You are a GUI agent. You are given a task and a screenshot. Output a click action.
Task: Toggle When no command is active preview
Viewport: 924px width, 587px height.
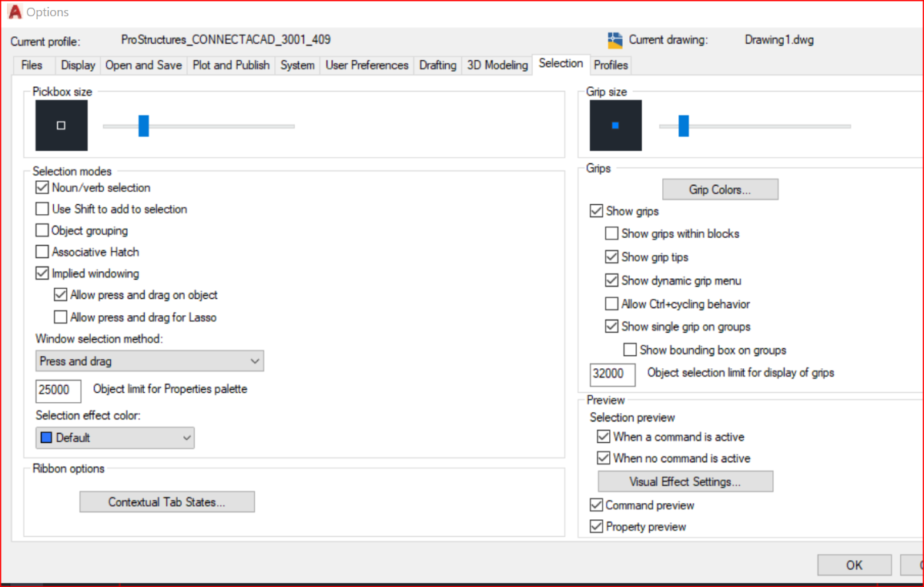604,458
